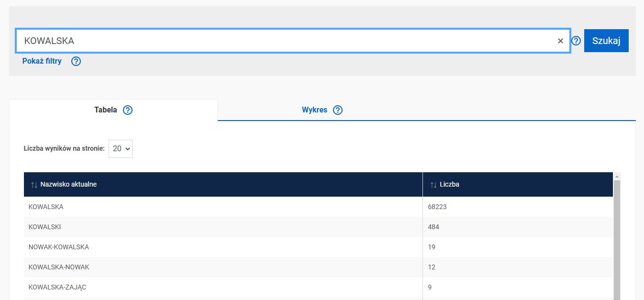Select the NOWAK-KOWALSKA cell
This screenshot has height=300, width=644.
[223, 247]
